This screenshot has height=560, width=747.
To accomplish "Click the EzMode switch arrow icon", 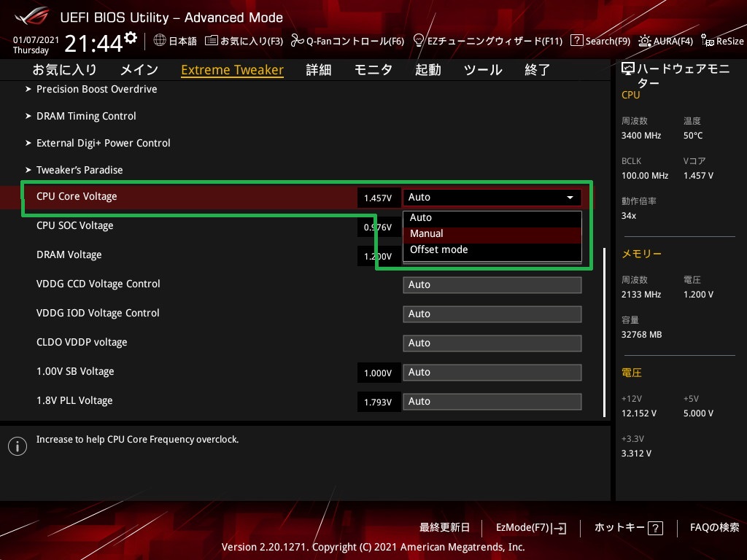I will click(x=560, y=528).
